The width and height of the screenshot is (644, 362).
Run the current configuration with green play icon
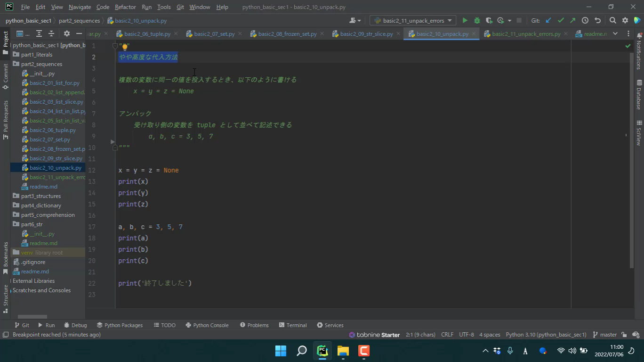pyautogui.click(x=465, y=20)
